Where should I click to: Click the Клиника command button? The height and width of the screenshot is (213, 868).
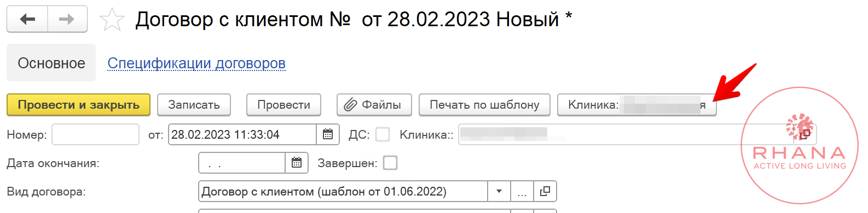click(637, 104)
